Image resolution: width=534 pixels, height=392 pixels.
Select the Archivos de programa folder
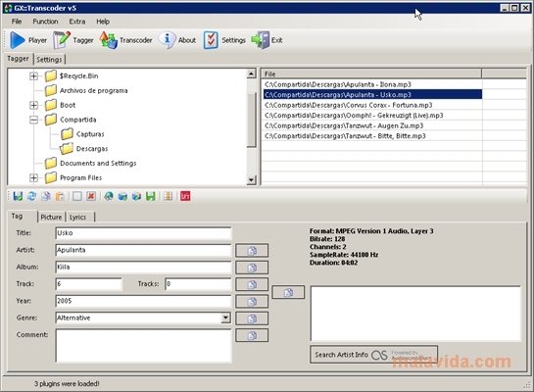[94, 90]
